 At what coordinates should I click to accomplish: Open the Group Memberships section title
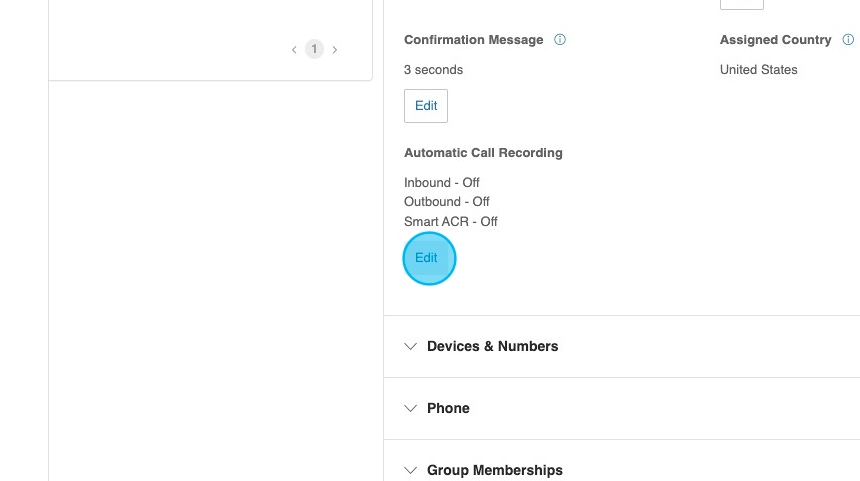coord(494,470)
